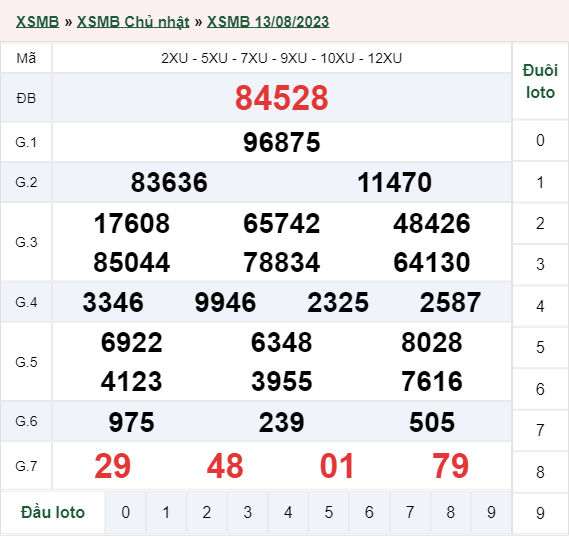This screenshot has width=569, height=536.
Task: Click G.5 result 7616
Action: [432, 381]
